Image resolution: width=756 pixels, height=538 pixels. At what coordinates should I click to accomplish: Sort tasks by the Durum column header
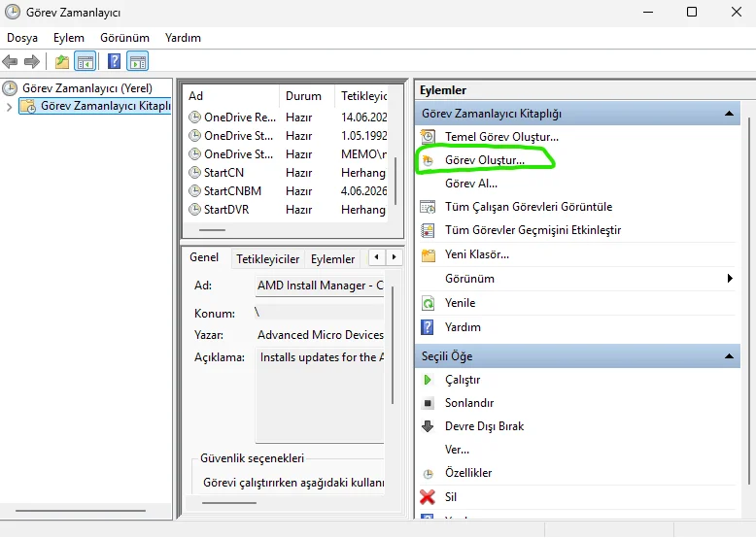pos(307,96)
